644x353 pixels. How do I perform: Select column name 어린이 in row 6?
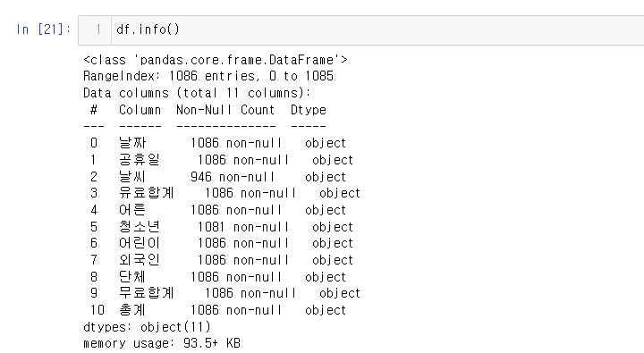tap(140, 243)
